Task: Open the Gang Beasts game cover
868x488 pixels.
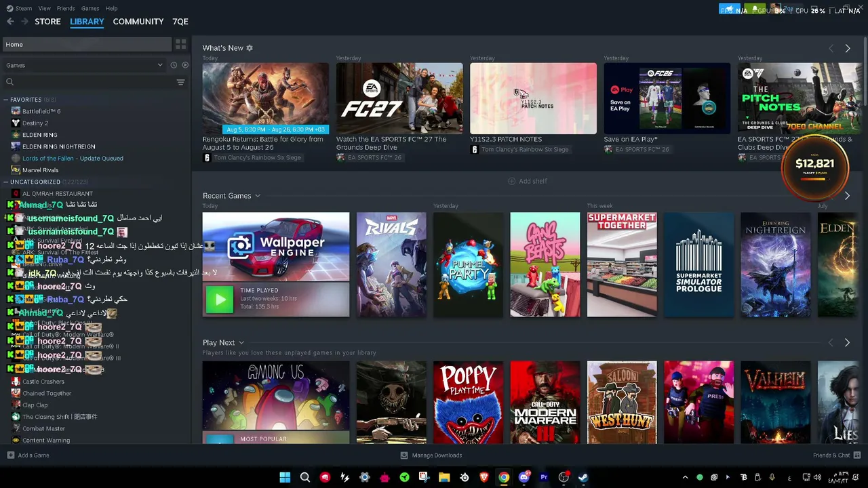Action: coord(545,264)
